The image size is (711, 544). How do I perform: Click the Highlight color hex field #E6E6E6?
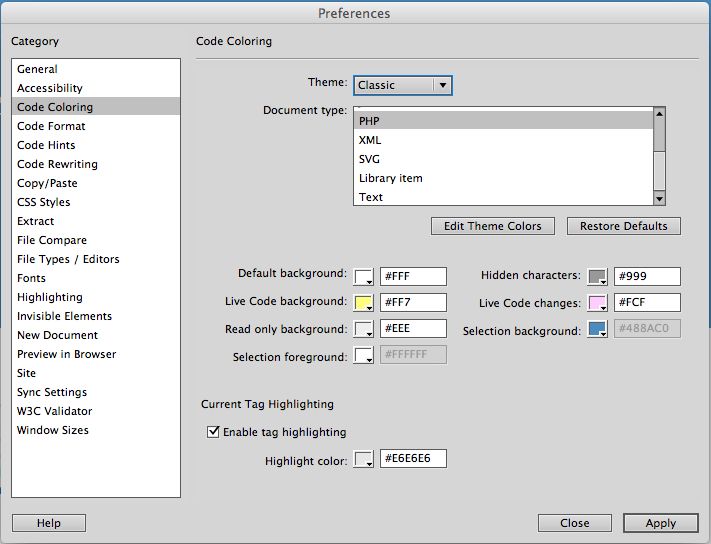pos(413,458)
